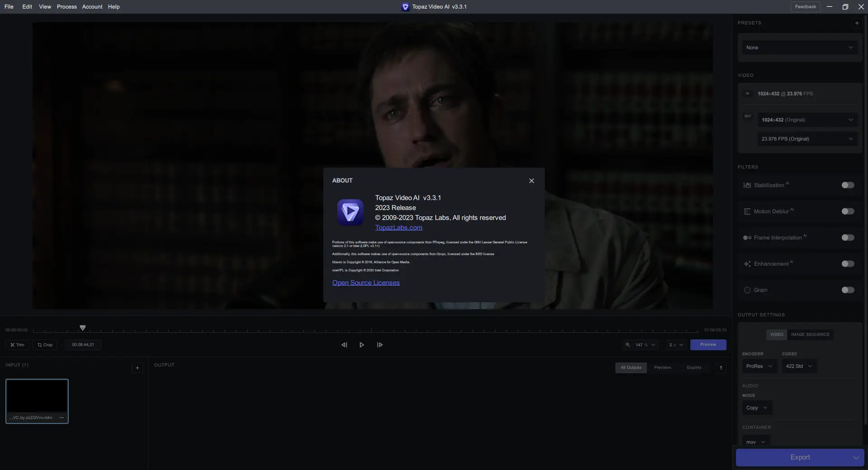Open the Container dropdown showing mov
Image resolution: width=868 pixels, height=470 pixels.
tap(756, 442)
